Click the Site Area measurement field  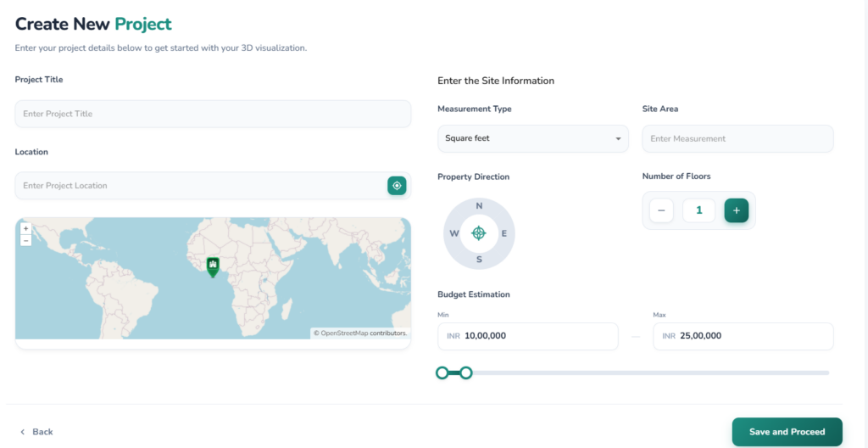click(x=737, y=138)
